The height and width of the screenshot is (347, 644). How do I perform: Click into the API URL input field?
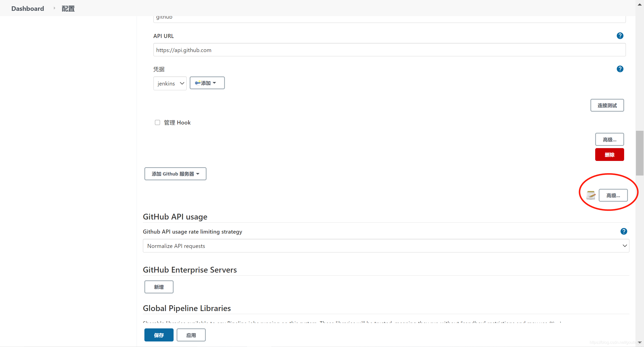[389, 50]
